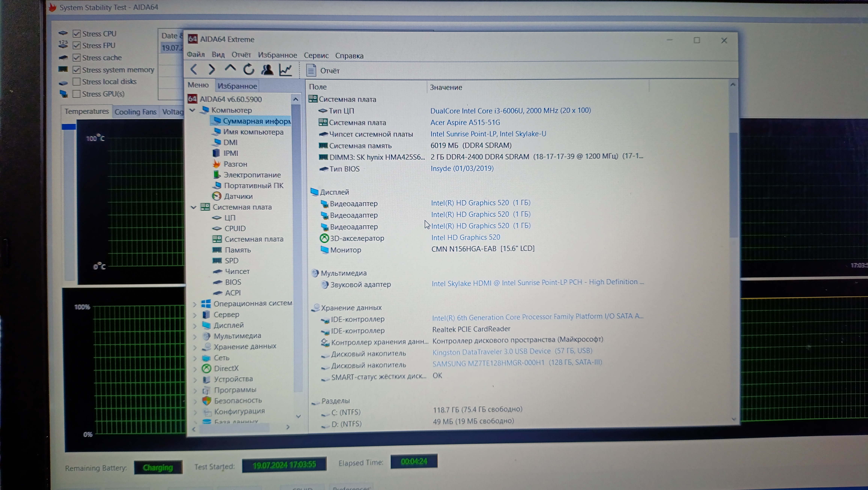The image size is (868, 490).
Task: Enable Stress GPU(s) checkbox
Action: 76,94
